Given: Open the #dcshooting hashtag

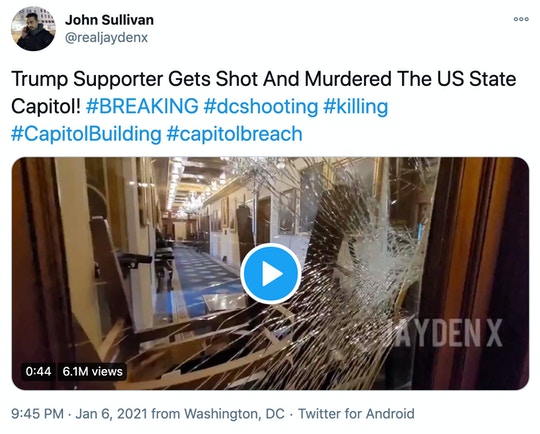Looking at the screenshot, I should point(261,106).
